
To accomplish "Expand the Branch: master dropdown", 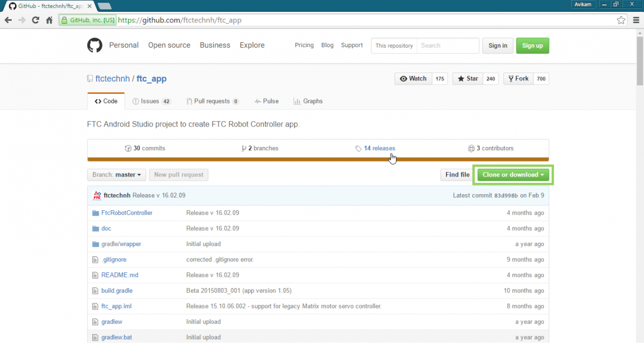I will click(116, 174).
